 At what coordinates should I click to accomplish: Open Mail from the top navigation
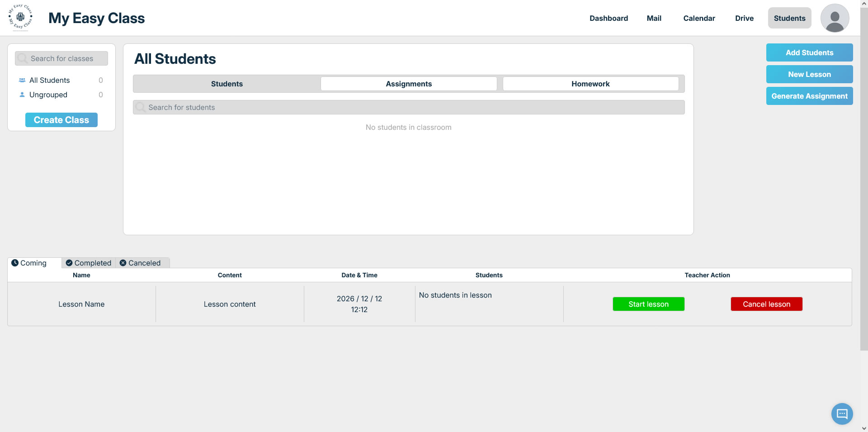pos(654,18)
